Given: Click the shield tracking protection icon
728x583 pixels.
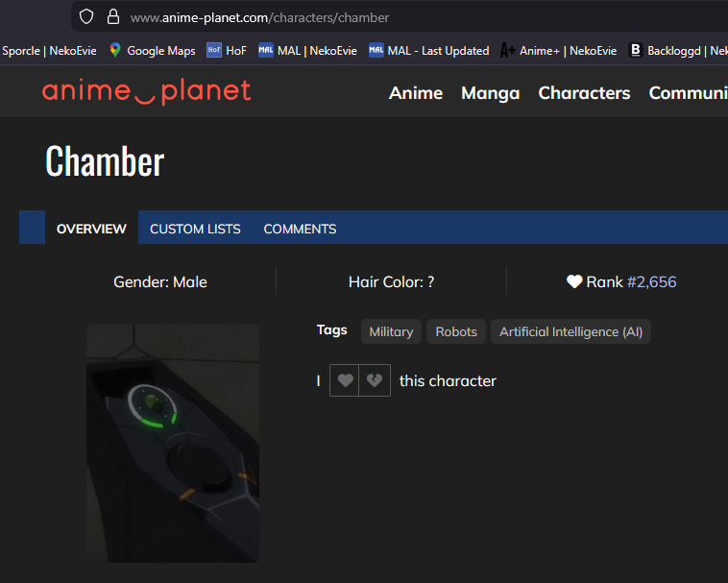Looking at the screenshot, I should coord(86,17).
